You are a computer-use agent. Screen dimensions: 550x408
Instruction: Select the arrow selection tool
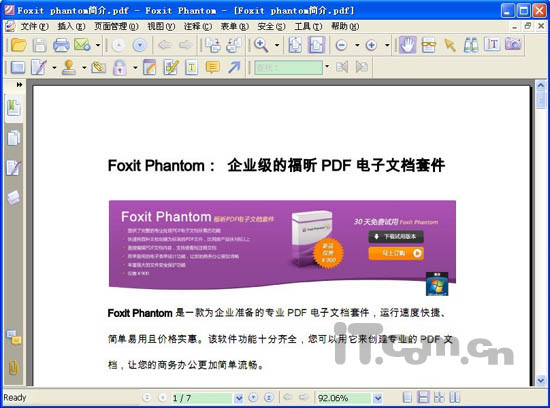pos(450,45)
